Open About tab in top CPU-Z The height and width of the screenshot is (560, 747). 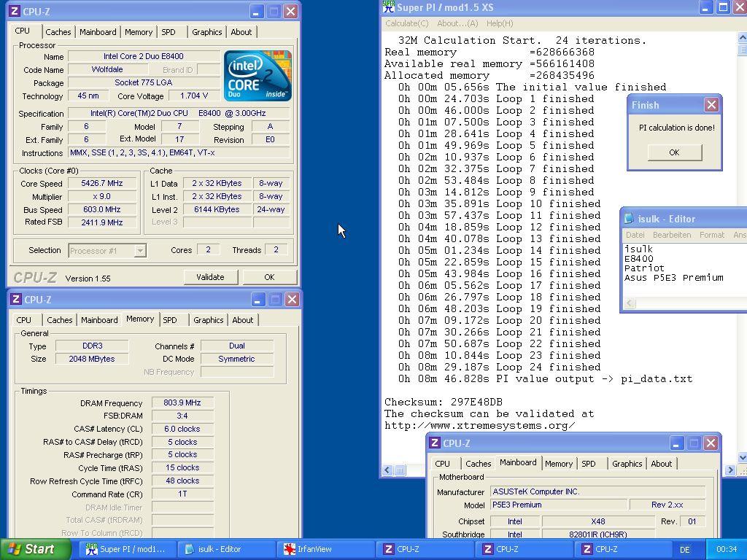point(241,32)
